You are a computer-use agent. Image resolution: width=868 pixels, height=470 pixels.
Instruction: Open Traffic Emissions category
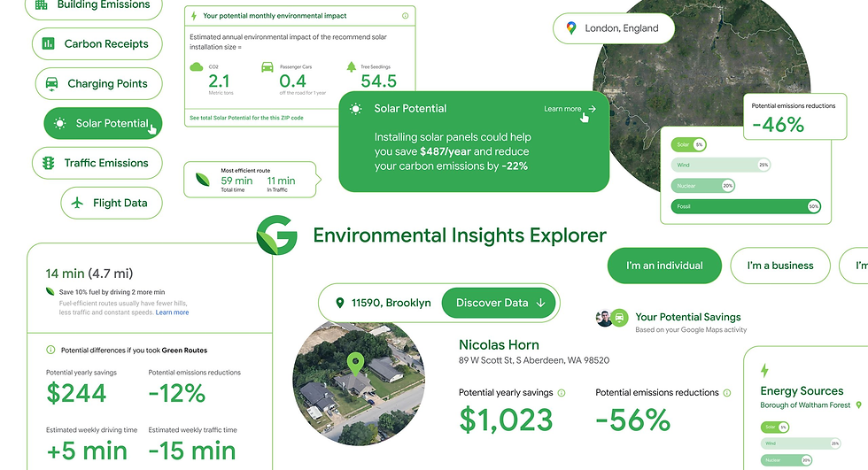pos(97,163)
